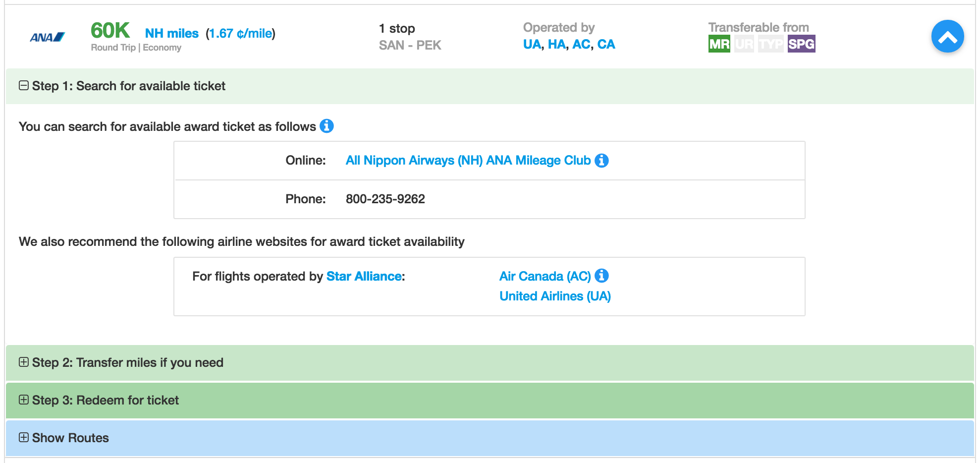Expand Step 3: Redeem for ticket
The height and width of the screenshot is (463, 980).
pyautogui.click(x=24, y=400)
